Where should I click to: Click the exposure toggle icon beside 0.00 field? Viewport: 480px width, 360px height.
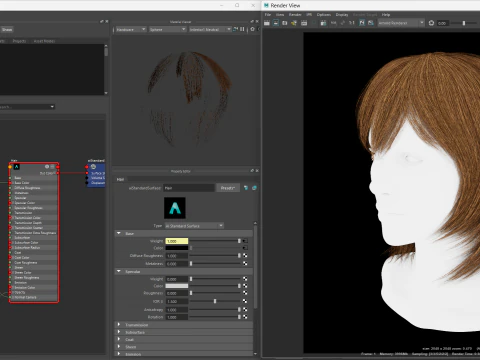pos(431,23)
